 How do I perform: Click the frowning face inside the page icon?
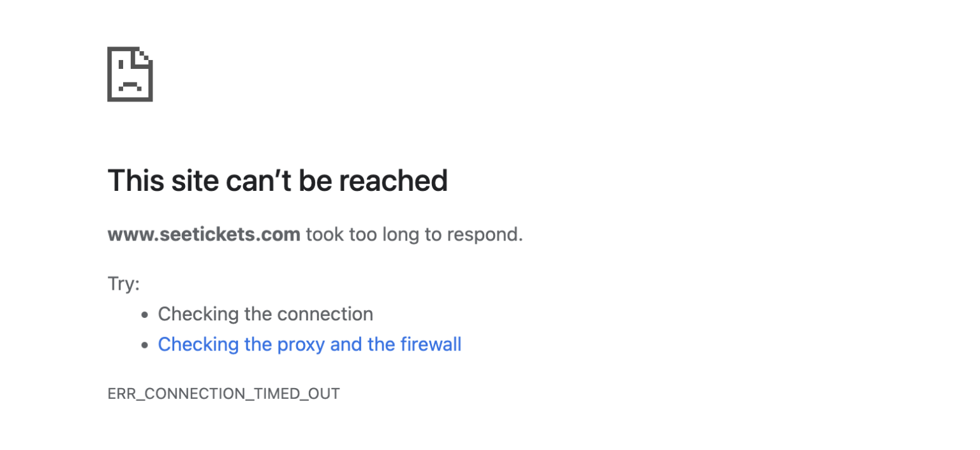coord(130,84)
